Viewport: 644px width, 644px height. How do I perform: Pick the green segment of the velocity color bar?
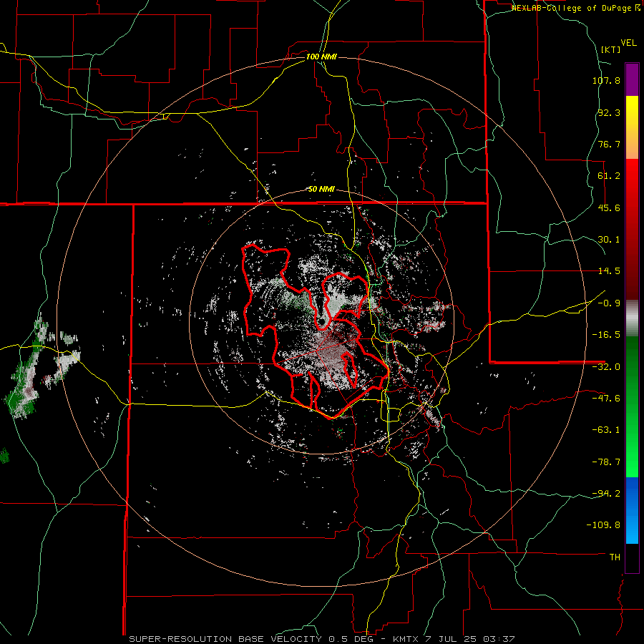pos(632,406)
